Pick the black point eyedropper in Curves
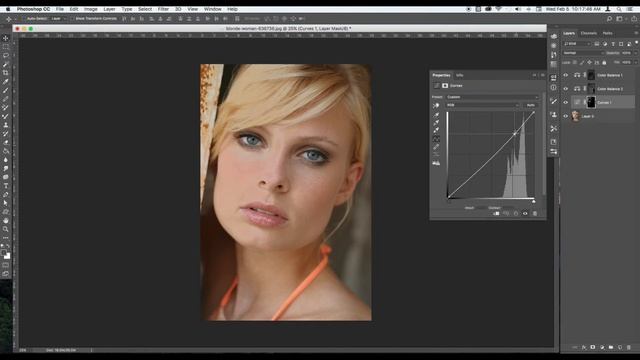 coord(436,115)
